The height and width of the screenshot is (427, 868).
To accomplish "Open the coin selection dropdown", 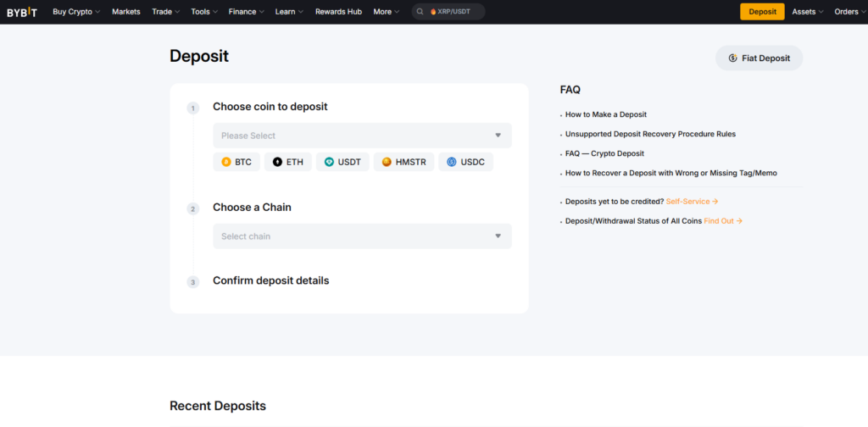I will coord(362,136).
